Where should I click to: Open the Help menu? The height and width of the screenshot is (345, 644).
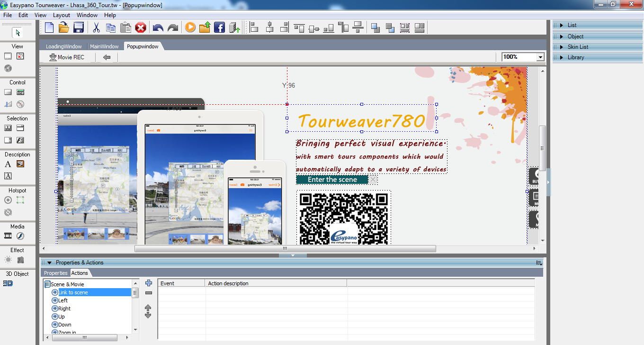110,15
